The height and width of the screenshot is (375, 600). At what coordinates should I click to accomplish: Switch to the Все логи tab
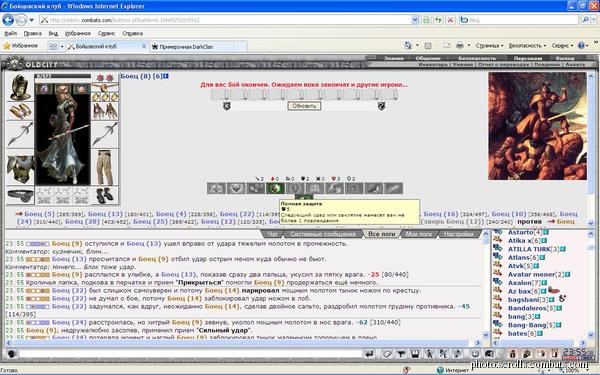(382, 234)
